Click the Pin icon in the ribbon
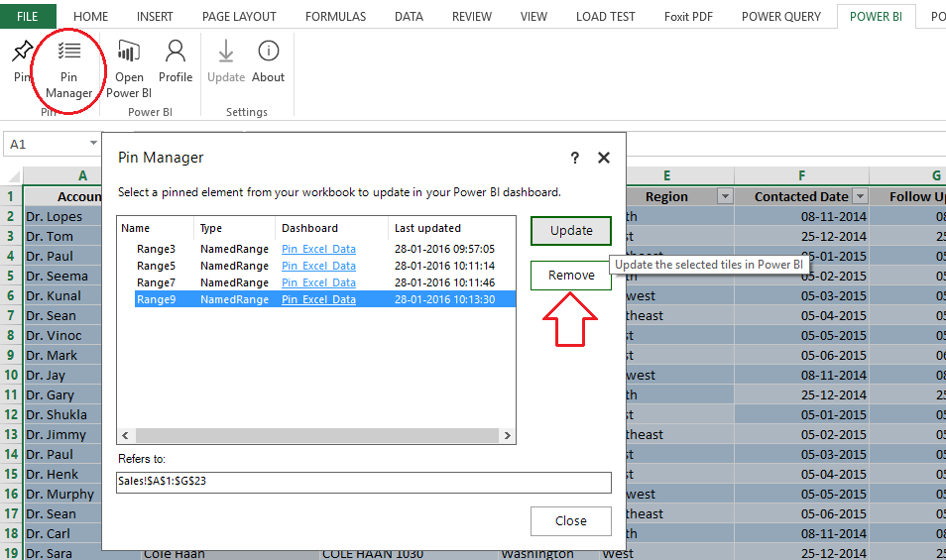Image resolution: width=946 pixels, height=560 pixels. (21, 60)
